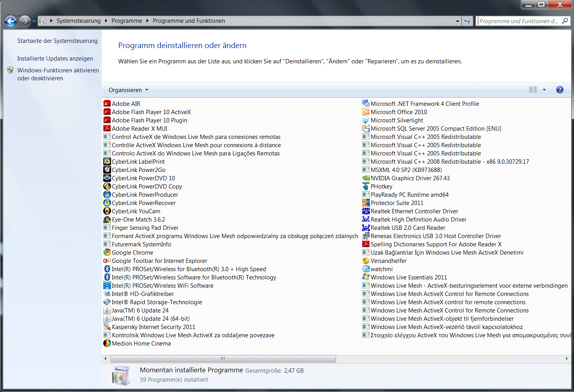This screenshot has height=392, width=574.
Task: Select Finger Sensing Pad Driver entry
Action: [141, 227]
